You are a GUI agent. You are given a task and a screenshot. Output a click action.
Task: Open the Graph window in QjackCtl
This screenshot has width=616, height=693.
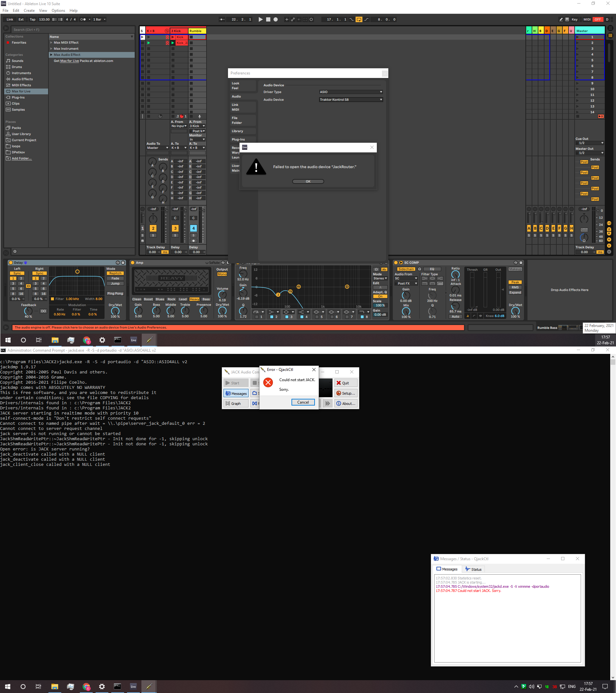click(235, 403)
